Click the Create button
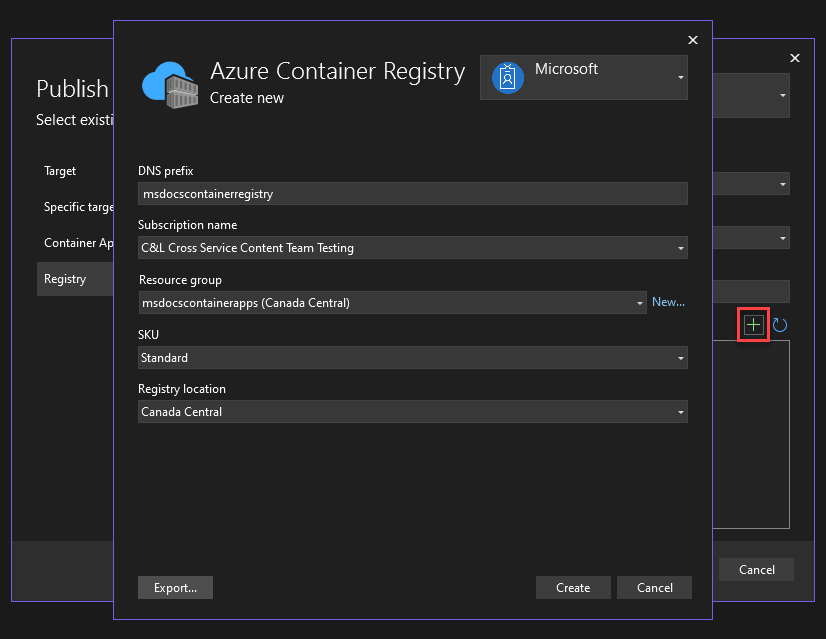This screenshot has width=826, height=639. click(573, 587)
